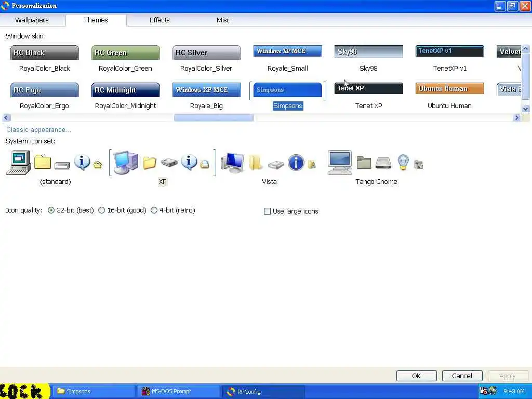Click the standard set drive icon
532x399 pixels.
click(x=62, y=165)
